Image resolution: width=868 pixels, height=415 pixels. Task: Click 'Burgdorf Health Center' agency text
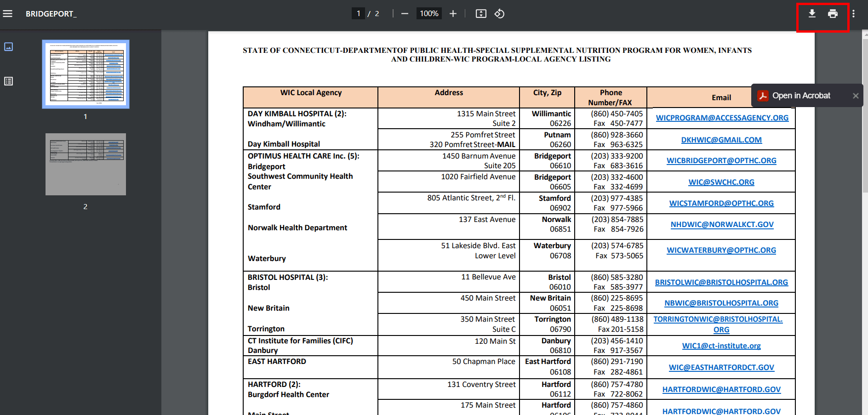[288, 395]
